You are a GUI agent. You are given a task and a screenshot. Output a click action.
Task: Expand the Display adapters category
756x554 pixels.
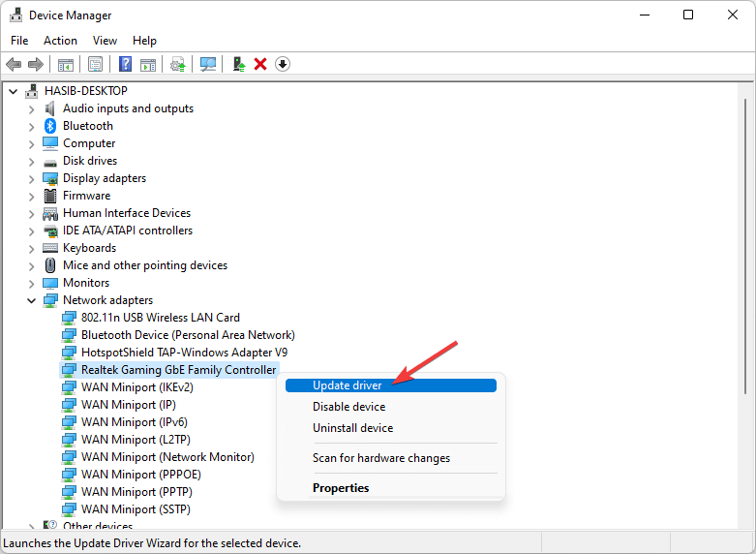tap(32, 178)
